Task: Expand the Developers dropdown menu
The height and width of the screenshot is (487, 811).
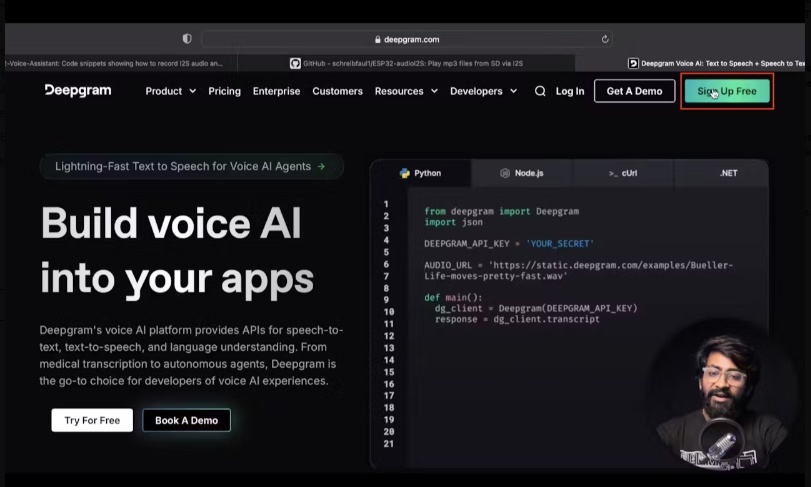Action: point(483,91)
